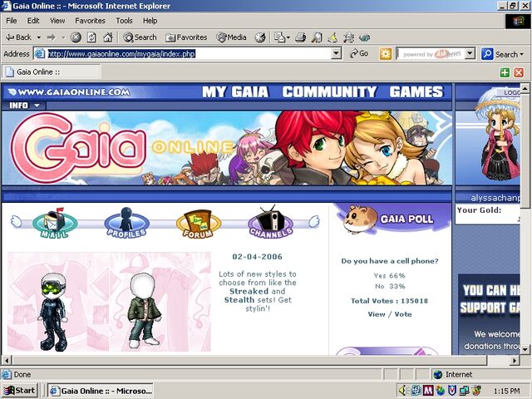Viewport: 532px width, 399px height.
Task: Click the Go button
Action: 359,53
